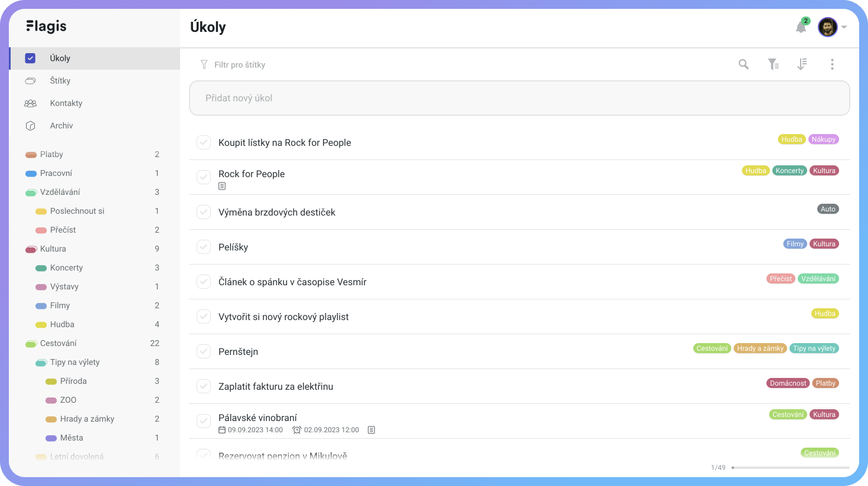Viewport: 868px width, 486px height.
Task: Click the task list progress scrollbar
Action: click(791, 468)
